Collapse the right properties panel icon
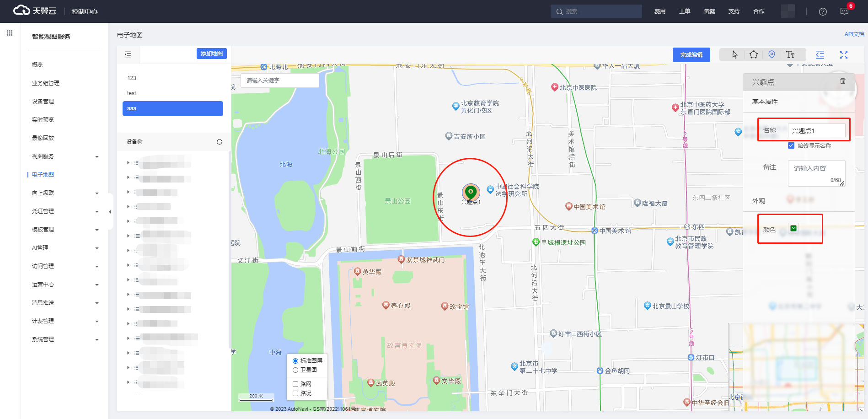Image resolution: width=868 pixels, height=419 pixels. coord(820,55)
